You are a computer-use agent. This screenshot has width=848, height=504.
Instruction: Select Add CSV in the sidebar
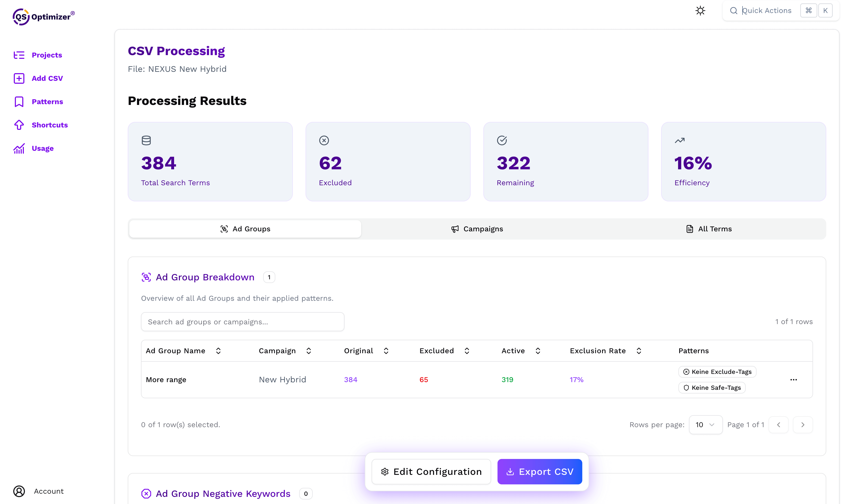(47, 78)
